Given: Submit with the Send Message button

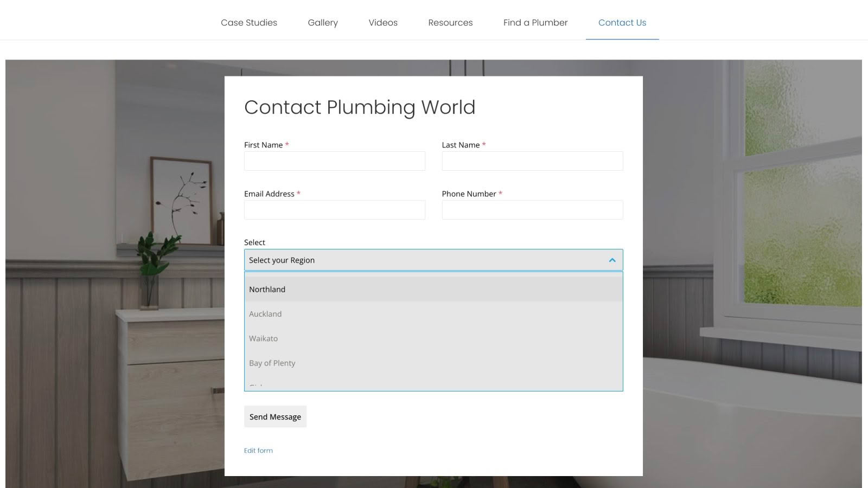Looking at the screenshot, I should [x=275, y=416].
